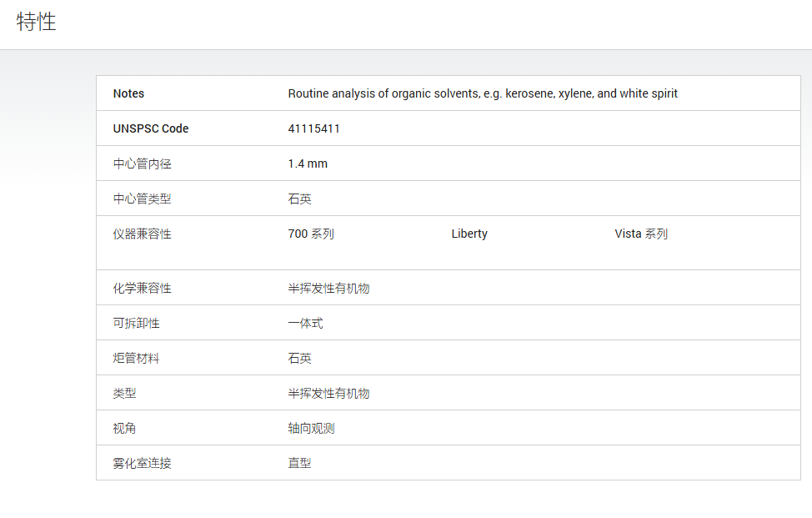
Task: Click the 化学兼容性 row label
Action: click(142, 289)
